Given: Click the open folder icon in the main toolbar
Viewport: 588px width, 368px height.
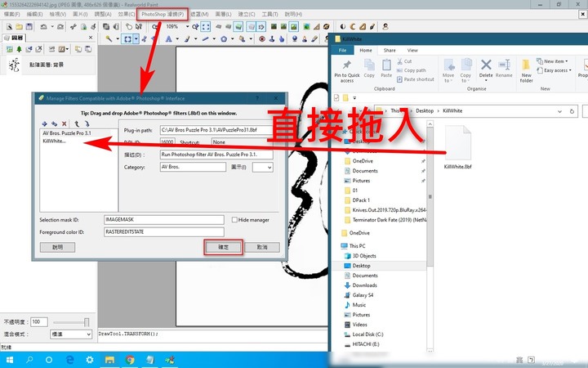Looking at the screenshot, I should coord(19,27).
